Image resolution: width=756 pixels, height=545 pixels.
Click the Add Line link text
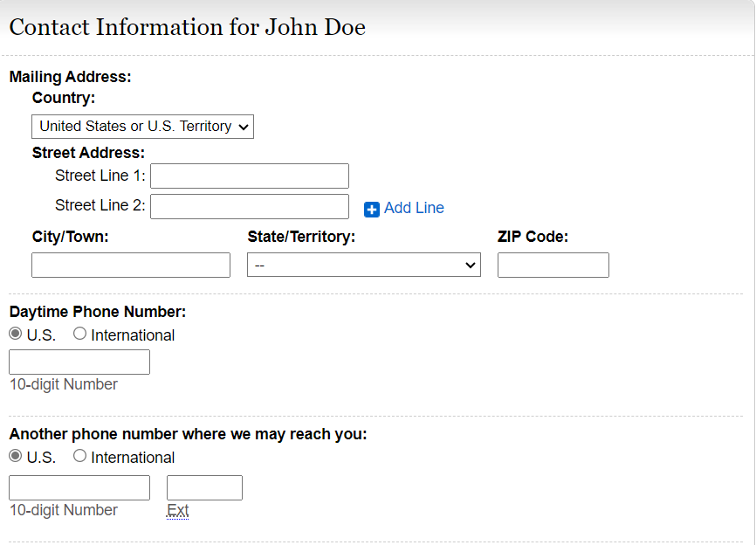[x=414, y=208]
